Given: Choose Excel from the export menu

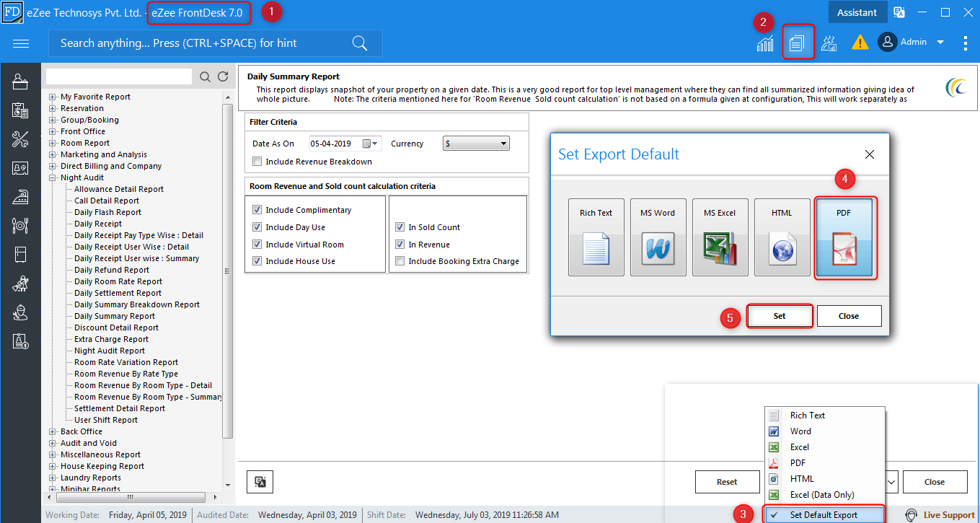Looking at the screenshot, I should tap(825, 447).
